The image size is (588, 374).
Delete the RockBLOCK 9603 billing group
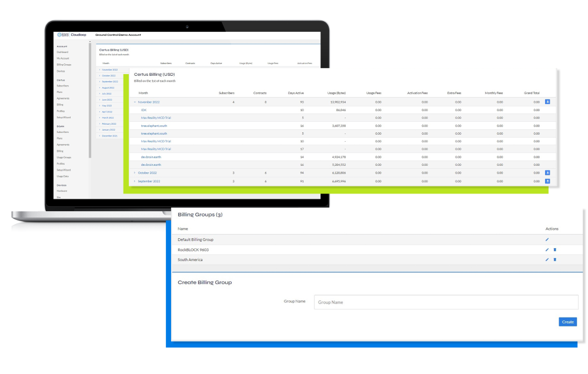point(555,249)
